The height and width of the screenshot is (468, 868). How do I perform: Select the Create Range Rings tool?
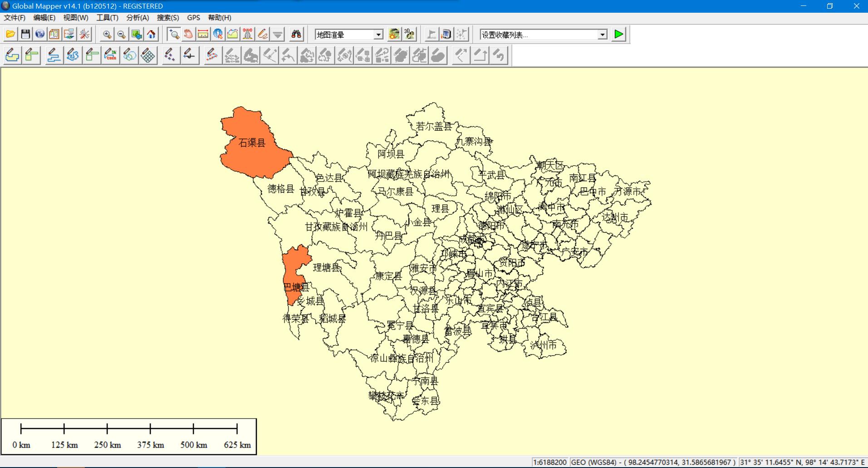tap(129, 55)
